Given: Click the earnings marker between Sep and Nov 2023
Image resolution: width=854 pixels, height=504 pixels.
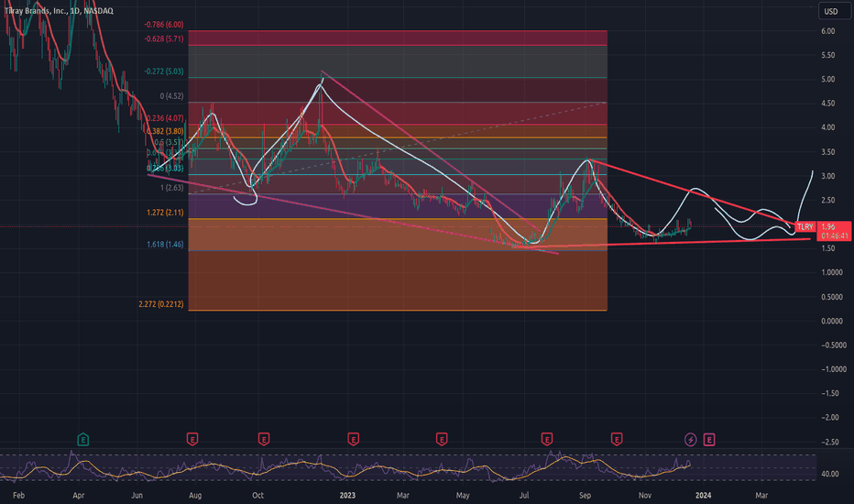Looking at the screenshot, I should click(617, 439).
